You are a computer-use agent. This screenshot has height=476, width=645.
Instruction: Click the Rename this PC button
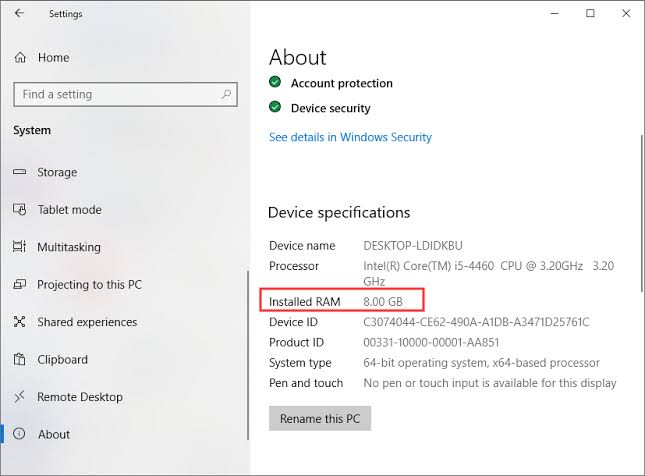[x=320, y=418]
